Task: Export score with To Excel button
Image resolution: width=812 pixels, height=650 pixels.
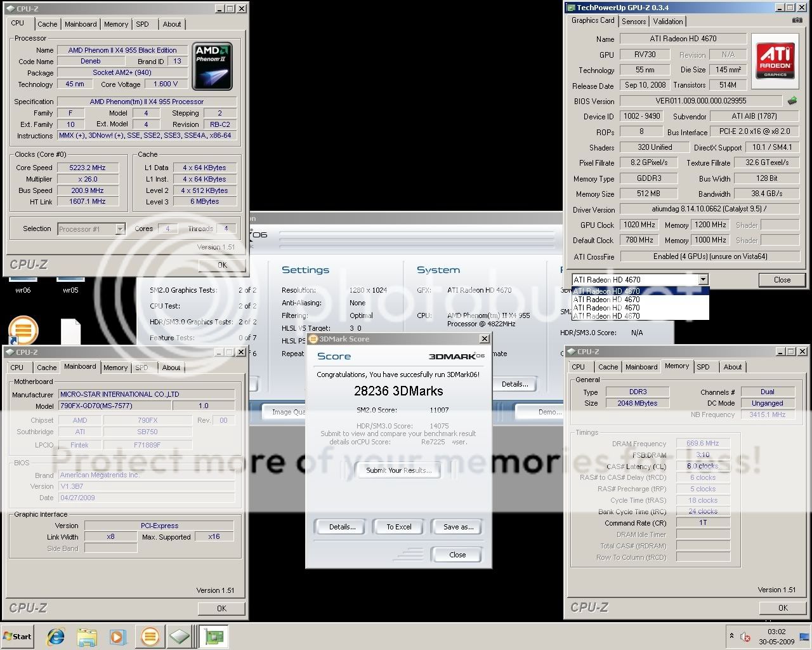Action: coord(399,527)
